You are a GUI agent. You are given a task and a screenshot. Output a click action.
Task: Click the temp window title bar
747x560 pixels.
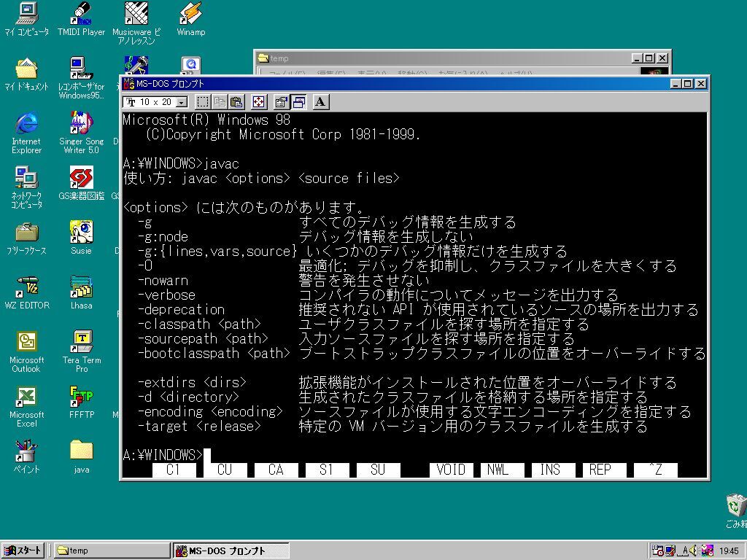[443, 58]
